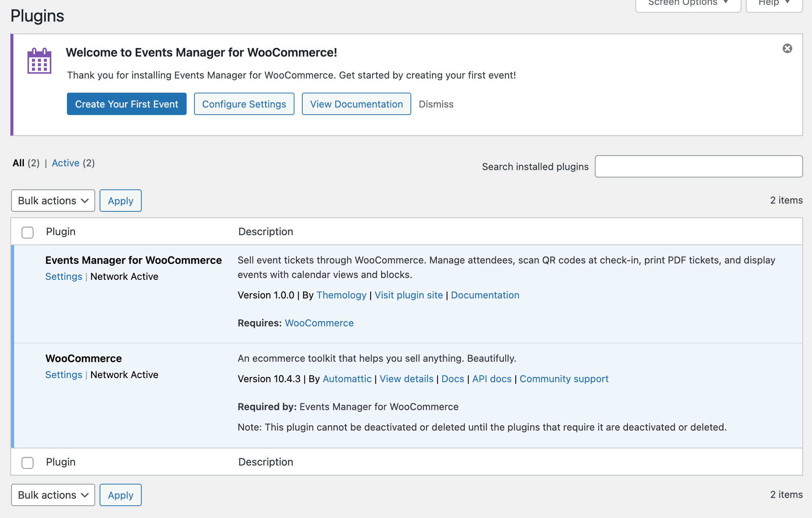Image resolution: width=812 pixels, height=518 pixels.
Task: Click the Dismiss text link
Action: [x=436, y=104]
